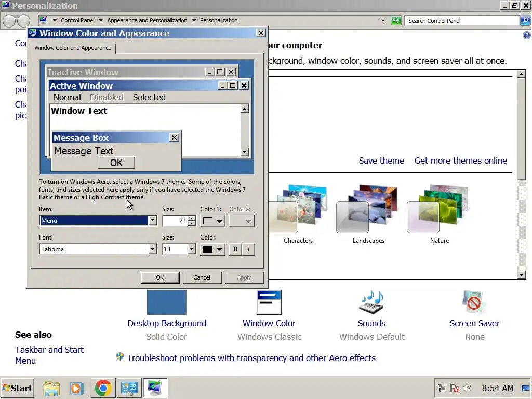Click the Sounds link label
The height and width of the screenshot is (399, 532).
[x=371, y=323]
